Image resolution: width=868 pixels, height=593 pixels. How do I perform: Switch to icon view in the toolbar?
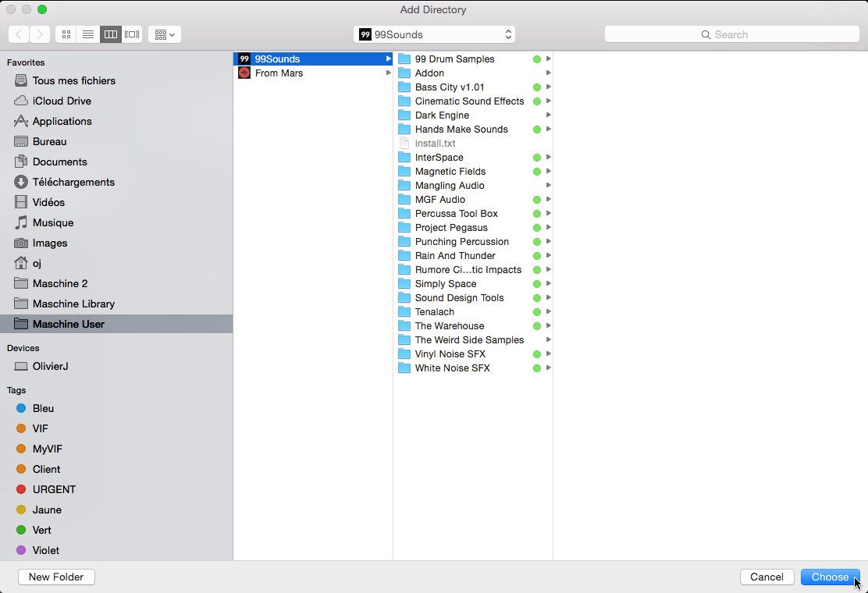[66, 34]
